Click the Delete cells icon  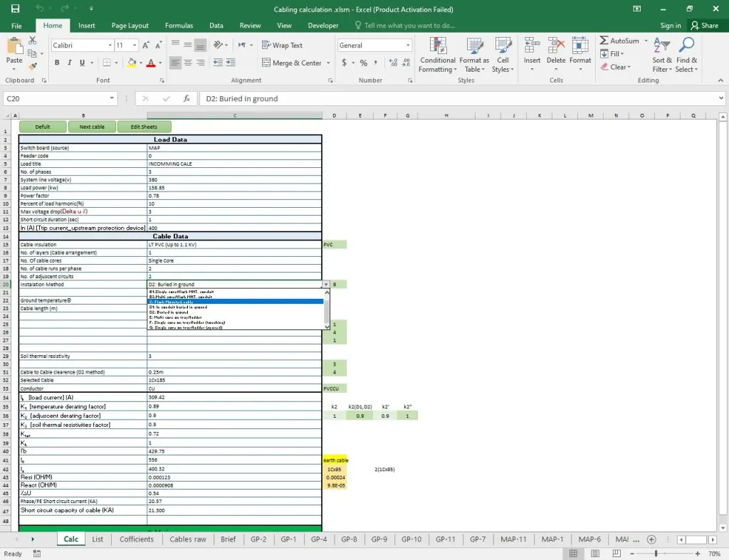[556, 55]
